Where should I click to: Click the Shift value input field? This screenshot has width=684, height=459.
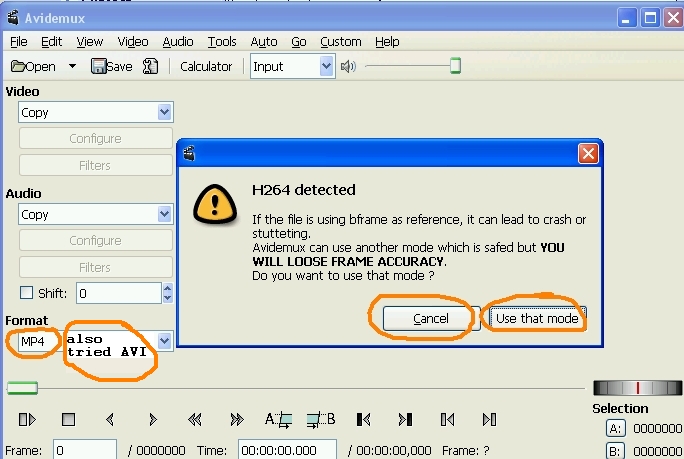tap(119, 293)
